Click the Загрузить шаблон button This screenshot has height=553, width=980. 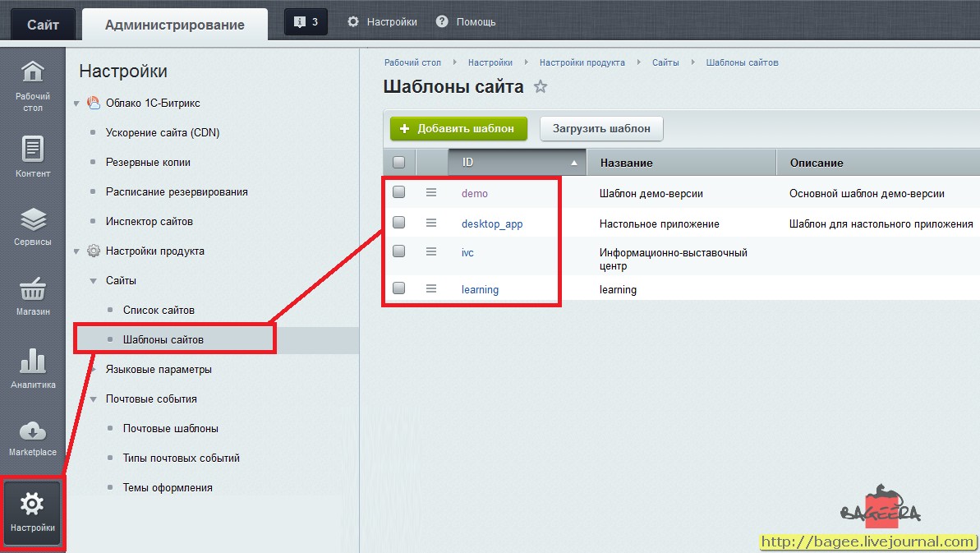[601, 129]
